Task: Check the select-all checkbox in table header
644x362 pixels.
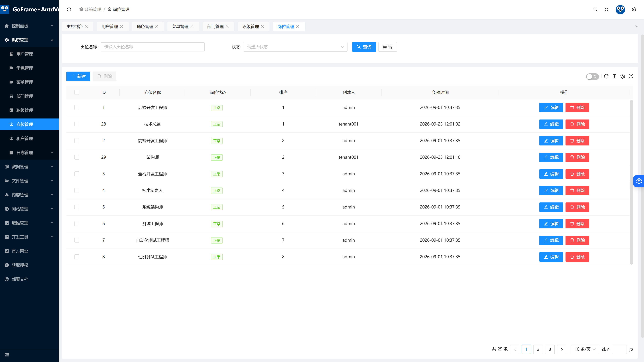Action: [77, 93]
